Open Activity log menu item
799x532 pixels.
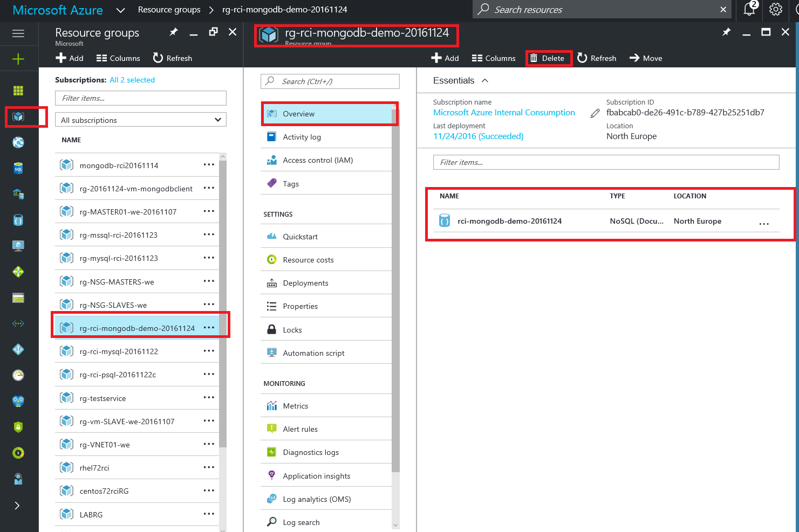[x=326, y=137]
